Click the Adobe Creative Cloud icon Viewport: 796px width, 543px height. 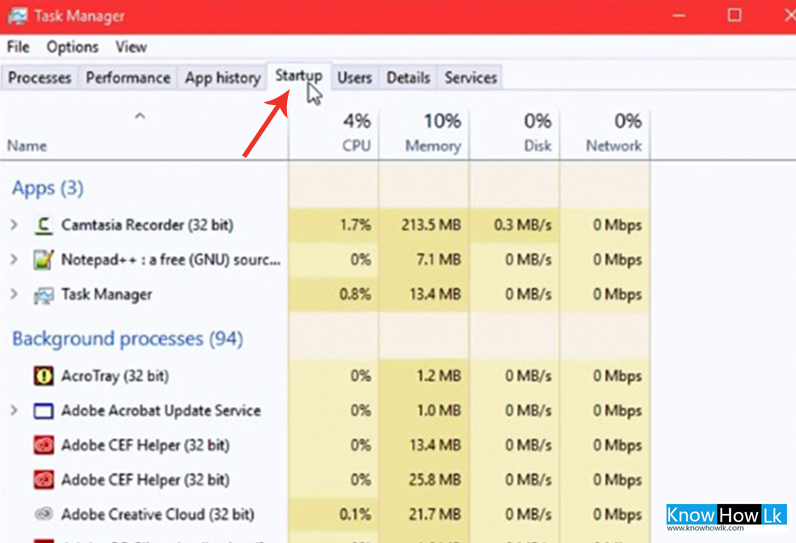(x=44, y=514)
